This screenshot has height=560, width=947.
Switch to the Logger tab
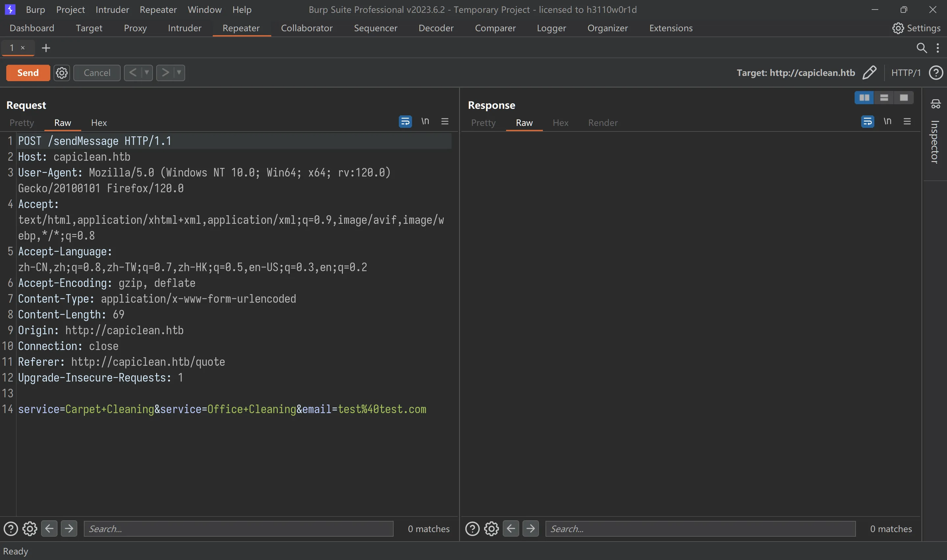(x=551, y=28)
